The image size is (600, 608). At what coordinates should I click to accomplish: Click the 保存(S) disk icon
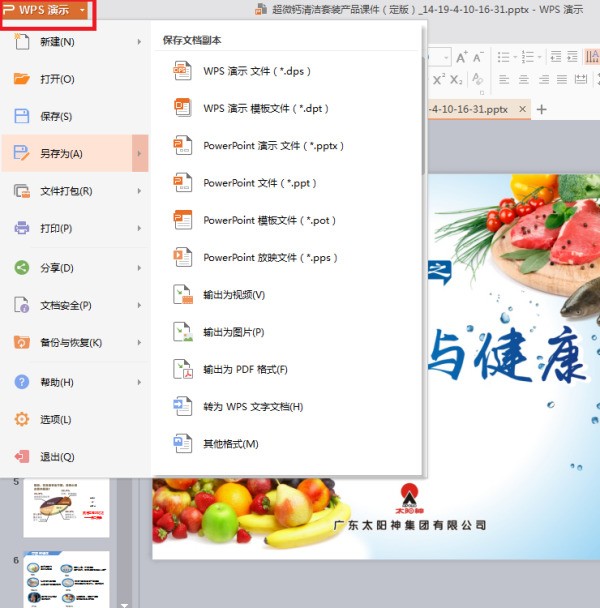click(x=22, y=117)
